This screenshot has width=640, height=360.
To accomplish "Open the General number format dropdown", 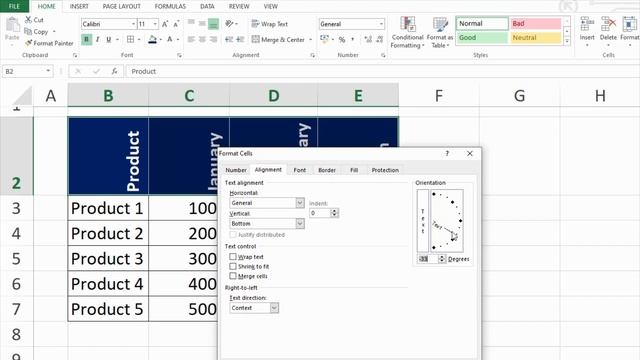I will click(381, 24).
